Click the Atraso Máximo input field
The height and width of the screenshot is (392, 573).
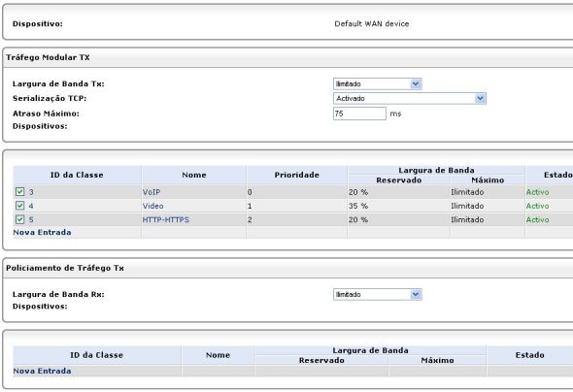359,114
